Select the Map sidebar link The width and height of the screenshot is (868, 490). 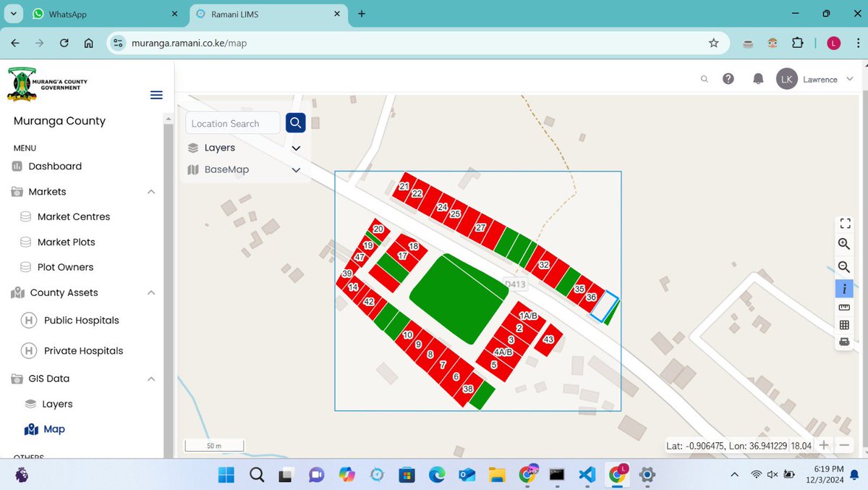click(54, 429)
